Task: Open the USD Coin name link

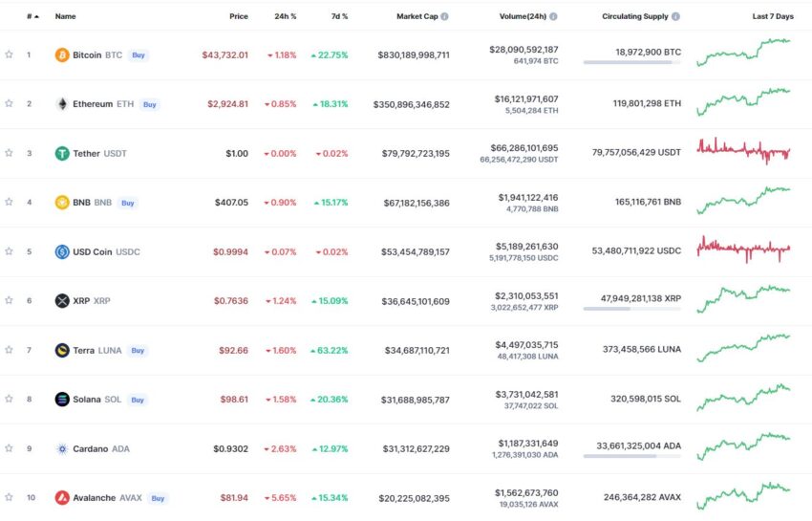Action: click(x=92, y=252)
